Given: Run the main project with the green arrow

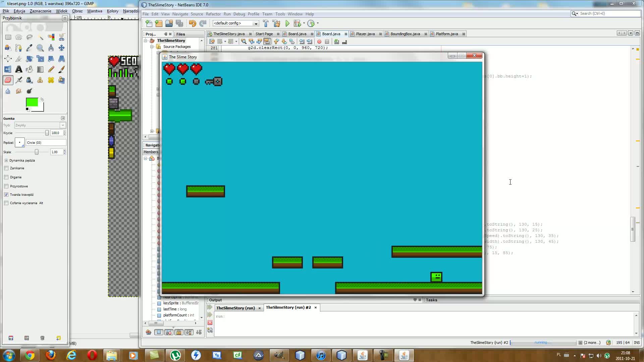Looking at the screenshot, I should [x=287, y=23].
